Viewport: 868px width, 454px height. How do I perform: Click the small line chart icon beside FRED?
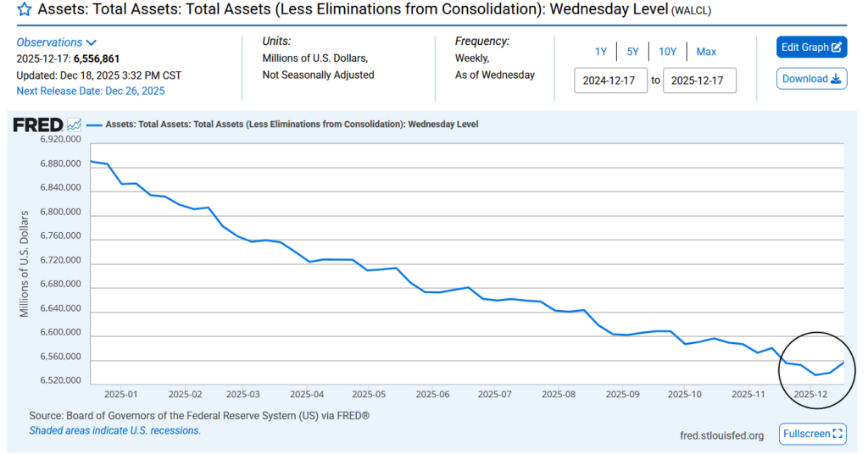click(x=75, y=125)
